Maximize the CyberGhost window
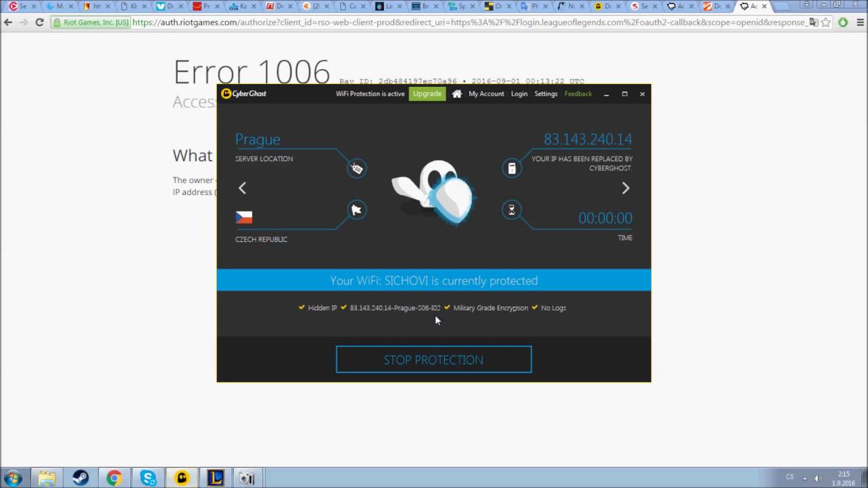Image resolution: width=868 pixels, height=488 pixels. pos(625,94)
